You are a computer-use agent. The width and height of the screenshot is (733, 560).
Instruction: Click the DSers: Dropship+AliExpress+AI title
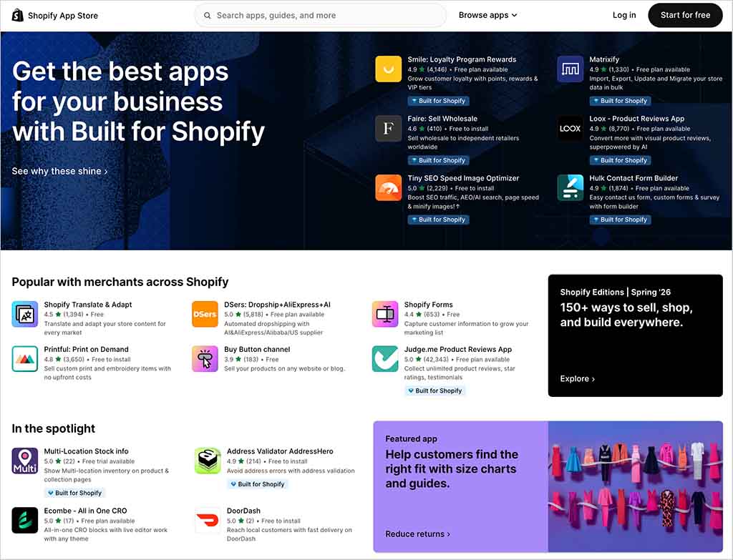pyautogui.click(x=277, y=305)
